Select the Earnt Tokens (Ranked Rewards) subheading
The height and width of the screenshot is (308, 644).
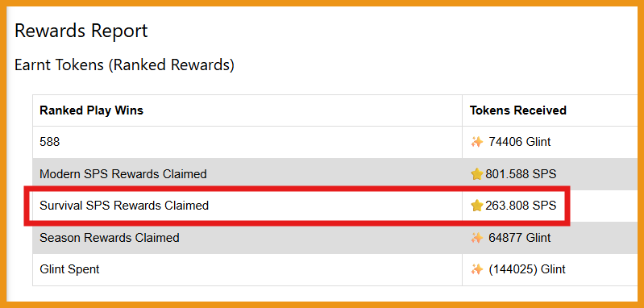(124, 65)
